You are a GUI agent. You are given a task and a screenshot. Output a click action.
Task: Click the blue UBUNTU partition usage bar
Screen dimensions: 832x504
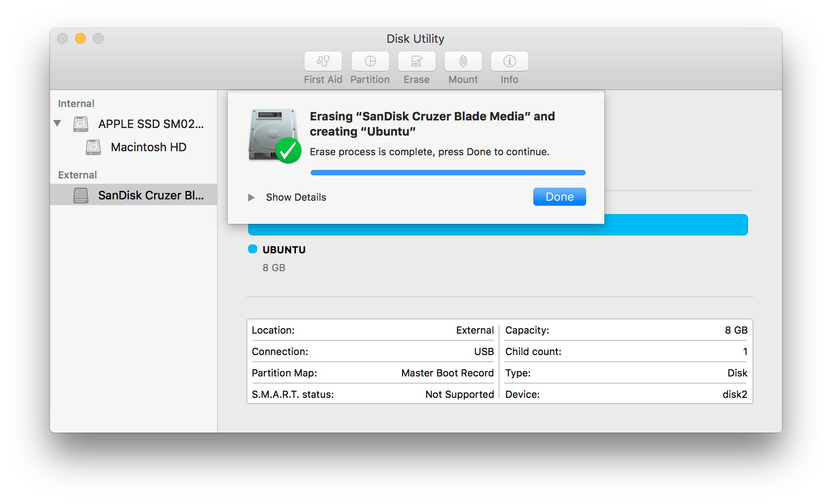click(x=498, y=225)
